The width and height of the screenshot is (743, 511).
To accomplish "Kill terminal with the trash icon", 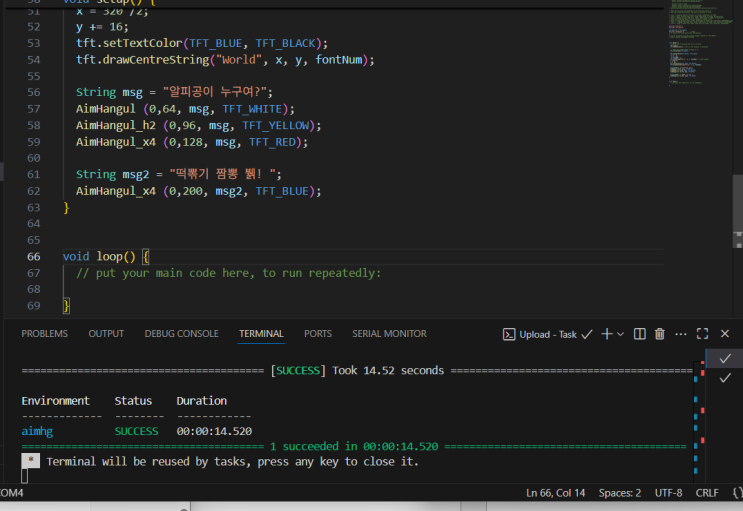I will point(660,334).
